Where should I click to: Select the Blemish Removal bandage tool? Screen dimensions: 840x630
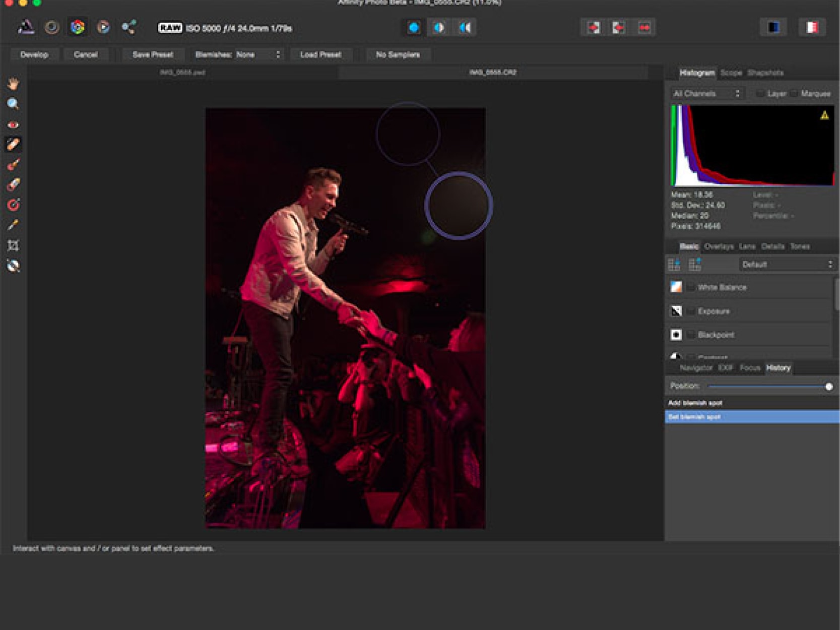click(x=13, y=144)
